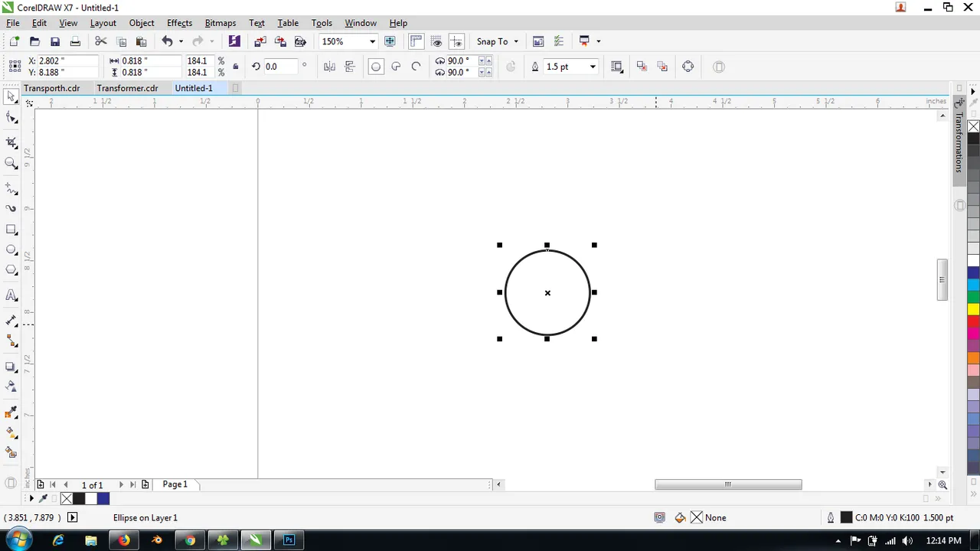Select the Text tool
This screenshot has height=551, width=980.
coord(11,295)
